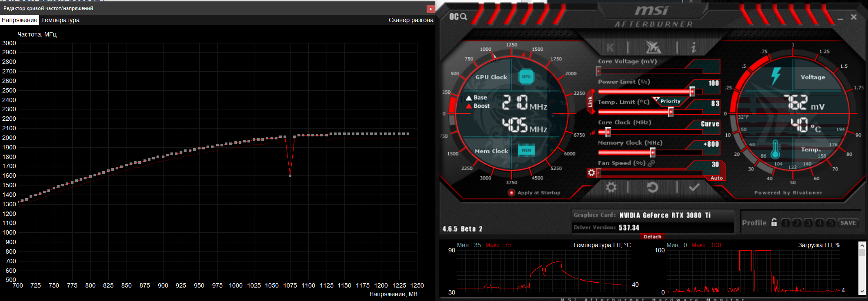The image size is (868, 301).
Task: Toggle Apply at Startup option
Action: pyautogui.click(x=511, y=193)
